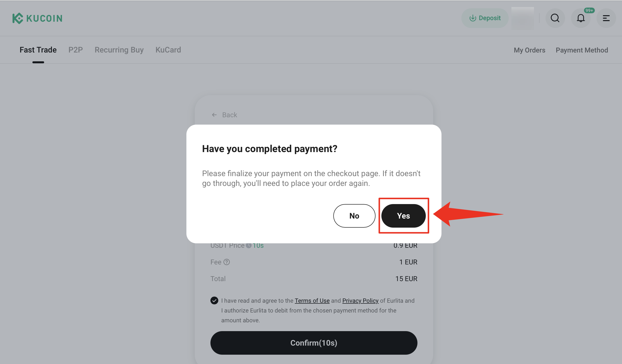Open the notifications bell icon
Viewport: 622px width, 364px height.
581,18
